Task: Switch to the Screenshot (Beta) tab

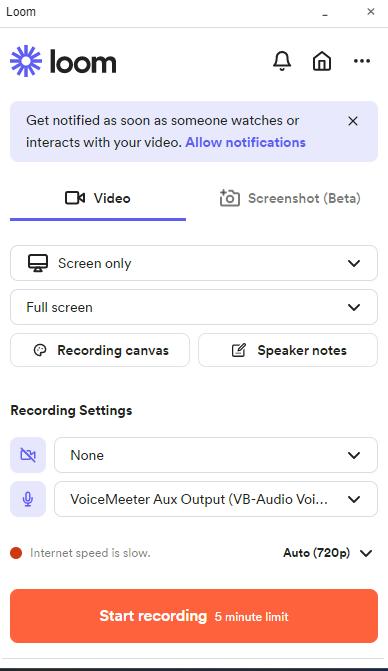Action: [290, 198]
